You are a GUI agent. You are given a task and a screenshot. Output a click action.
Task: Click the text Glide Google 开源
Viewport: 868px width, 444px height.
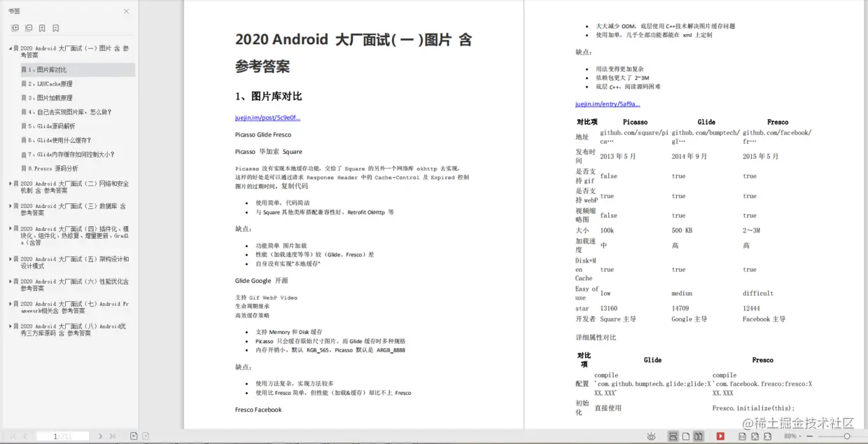pyautogui.click(x=261, y=280)
